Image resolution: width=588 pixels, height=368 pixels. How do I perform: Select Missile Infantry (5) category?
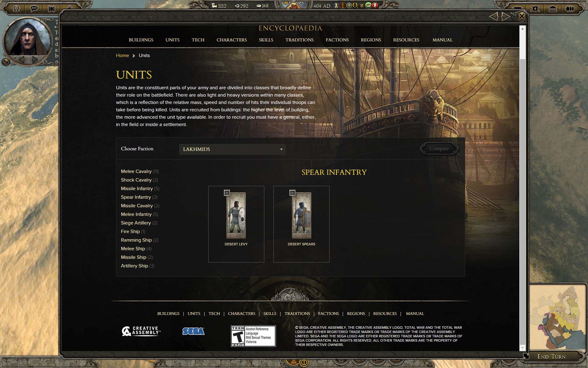140,189
